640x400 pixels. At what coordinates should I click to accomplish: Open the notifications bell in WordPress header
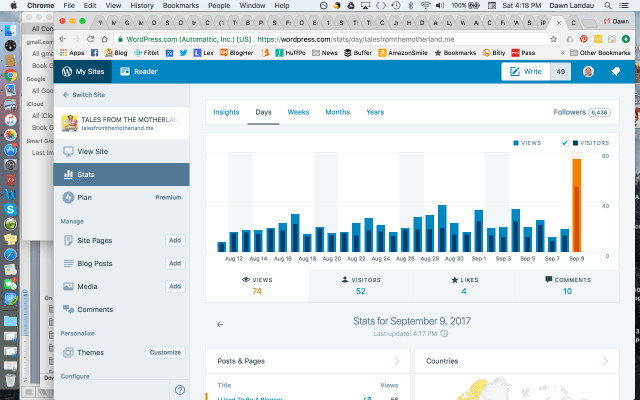pos(616,71)
